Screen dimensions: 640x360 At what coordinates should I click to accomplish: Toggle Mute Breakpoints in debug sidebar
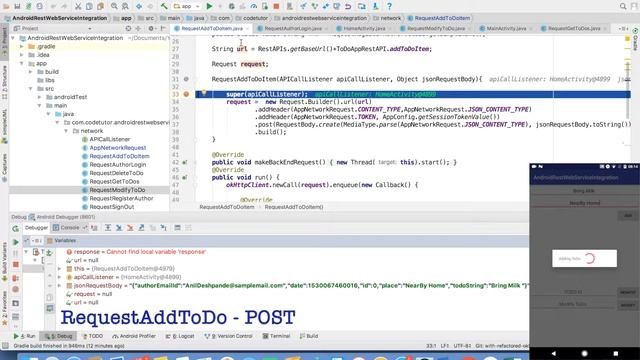(16, 289)
